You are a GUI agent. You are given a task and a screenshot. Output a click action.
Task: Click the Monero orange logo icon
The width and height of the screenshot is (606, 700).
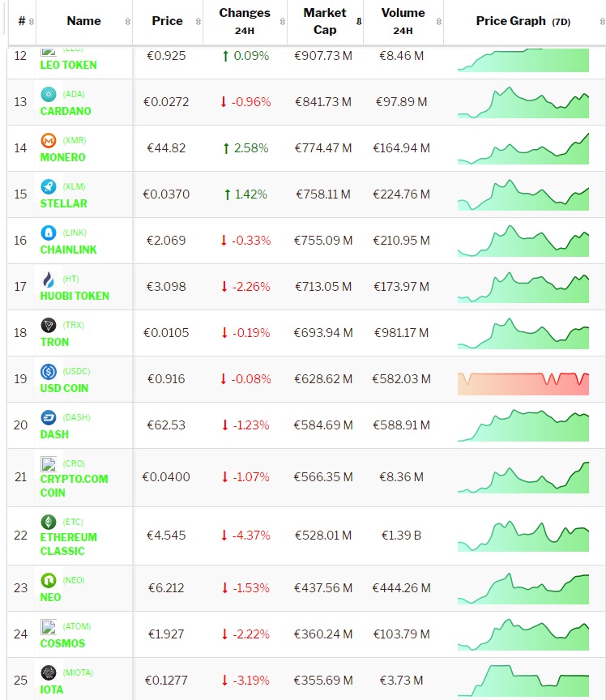pyautogui.click(x=49, y=140)
